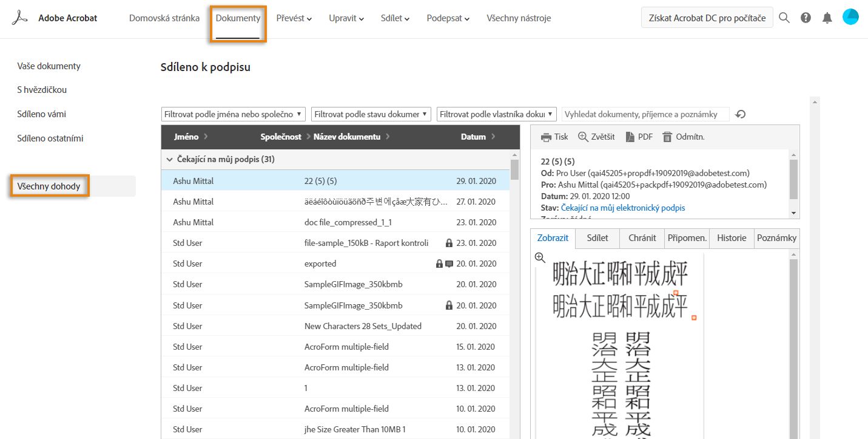Viewport: 868px width, 439px height.
Task: Select the exported document row
Action: pos(335,264)
